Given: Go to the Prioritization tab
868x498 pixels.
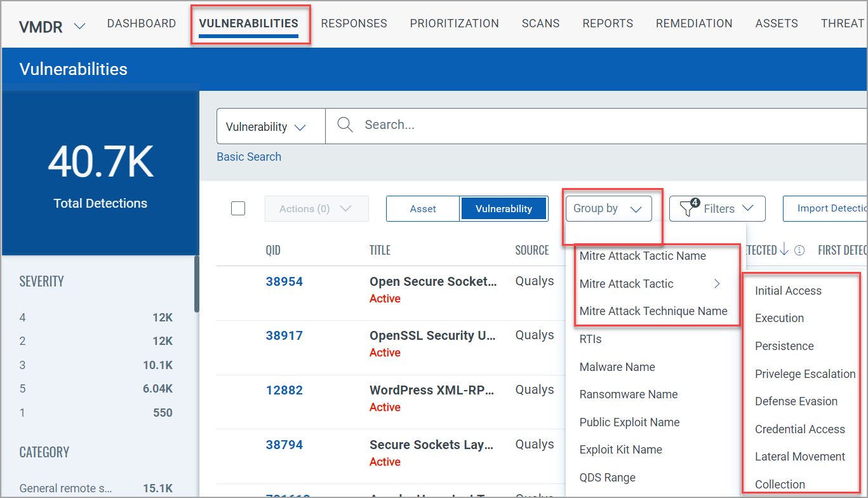Looking at the screenshot, I should click(454, 24).
